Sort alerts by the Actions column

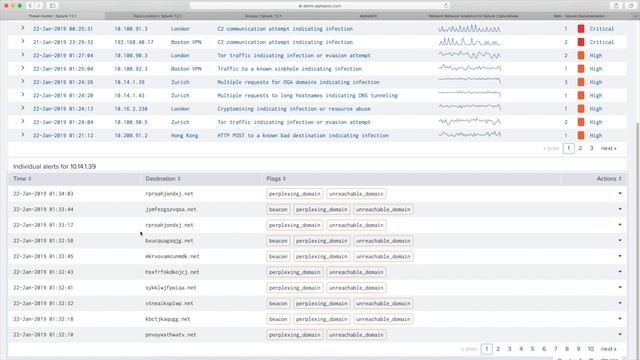(609, 179)
